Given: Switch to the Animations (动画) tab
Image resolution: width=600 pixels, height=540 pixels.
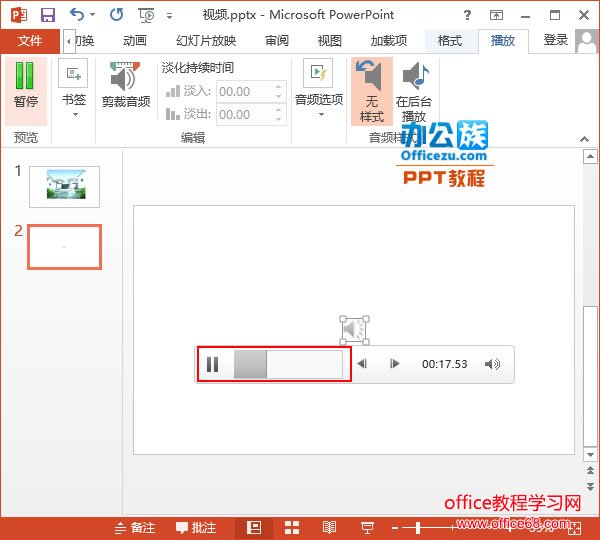Looking at the screenshot, I should pyautogui.click(x=134, y=41).
